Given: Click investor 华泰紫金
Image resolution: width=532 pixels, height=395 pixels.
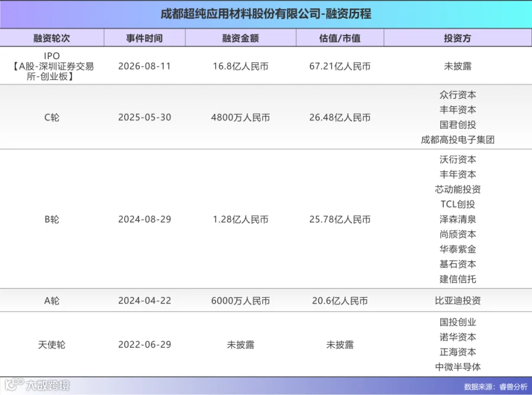Looking at the screenshot, I should [x=458, y=249].
